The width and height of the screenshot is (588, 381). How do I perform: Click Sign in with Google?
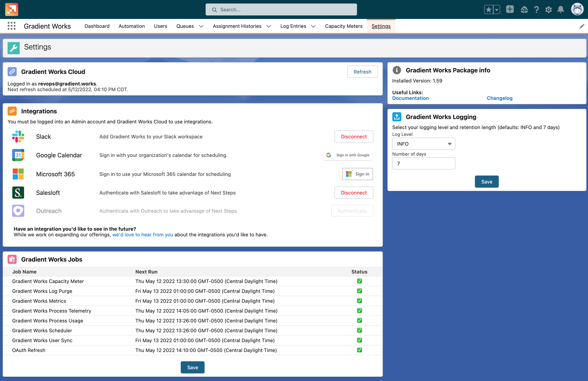[x=348, y=155]
